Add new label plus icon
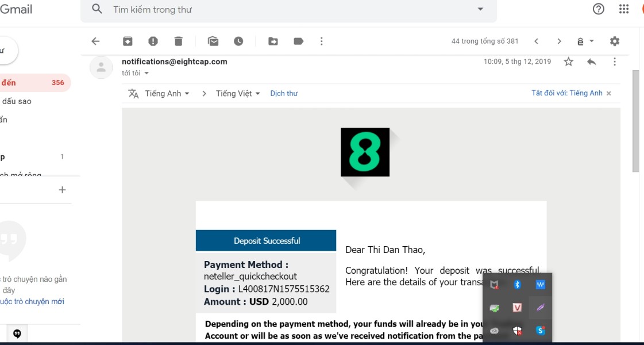Viewport: 644px width, 345px height. pyautogui.click(x=62, y=190)
